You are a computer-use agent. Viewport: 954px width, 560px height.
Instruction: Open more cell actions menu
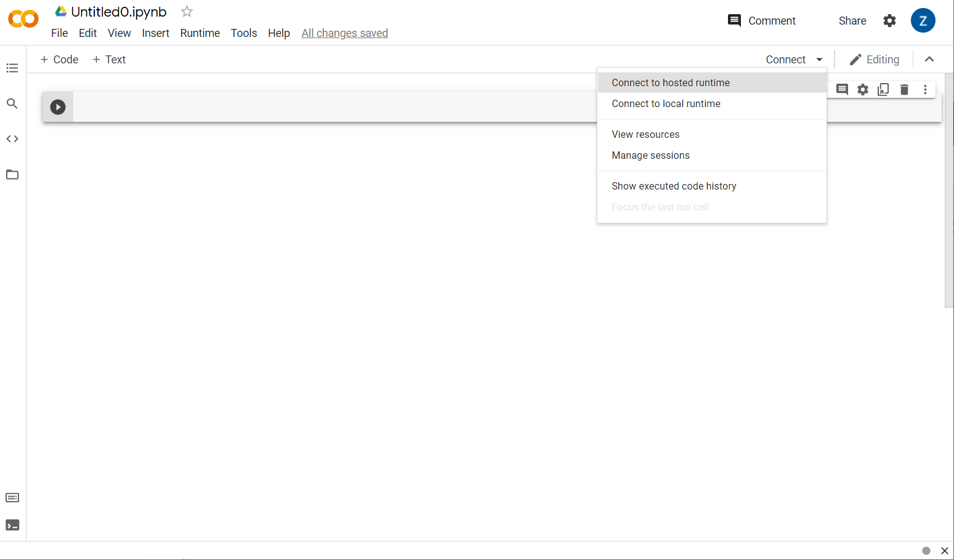coord(925,89)
